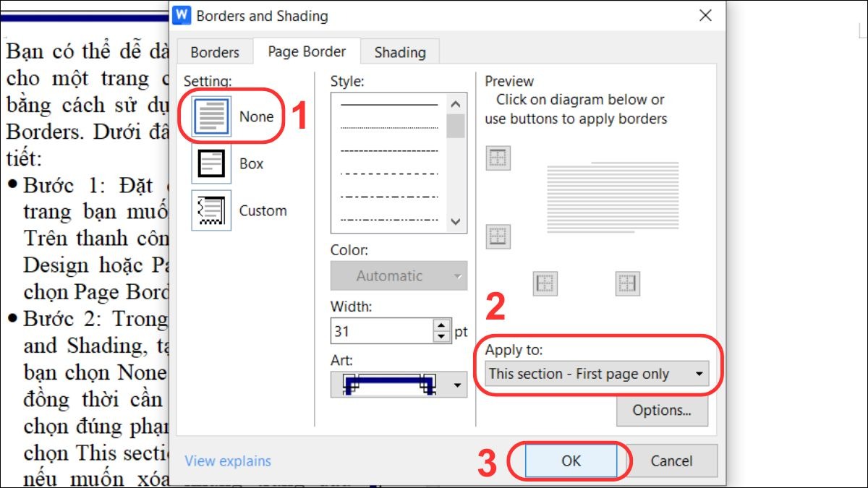Open the Automatic color dropdown
This screenshot has height=488, width=868.
[399, 276]
